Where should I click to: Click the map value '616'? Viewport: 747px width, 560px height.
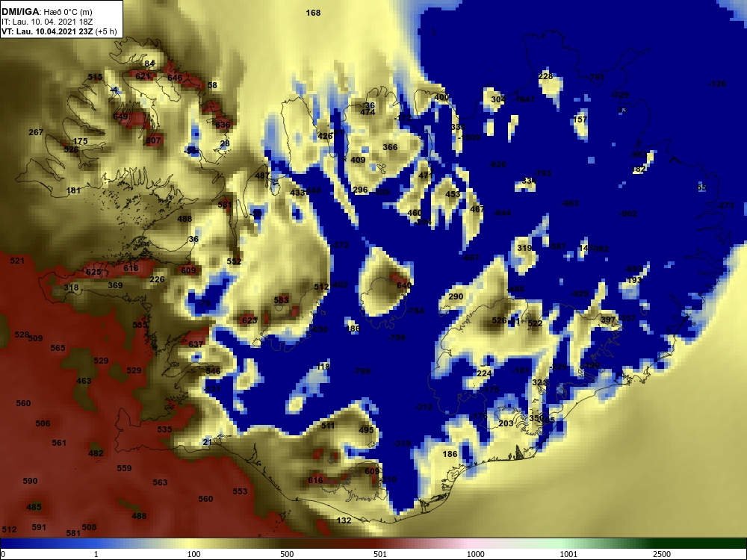coord(315,480)
